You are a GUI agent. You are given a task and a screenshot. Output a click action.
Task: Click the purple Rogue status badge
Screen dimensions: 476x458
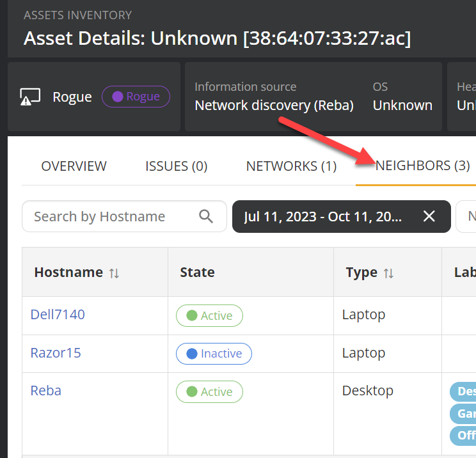tap(136, 97)
